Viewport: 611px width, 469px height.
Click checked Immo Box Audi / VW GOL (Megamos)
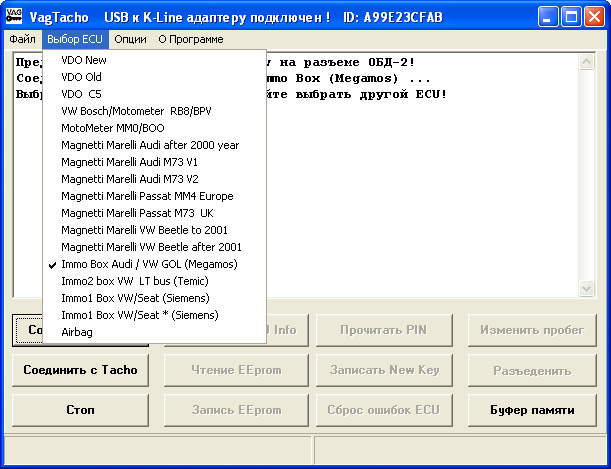click(x=154, y=264)
